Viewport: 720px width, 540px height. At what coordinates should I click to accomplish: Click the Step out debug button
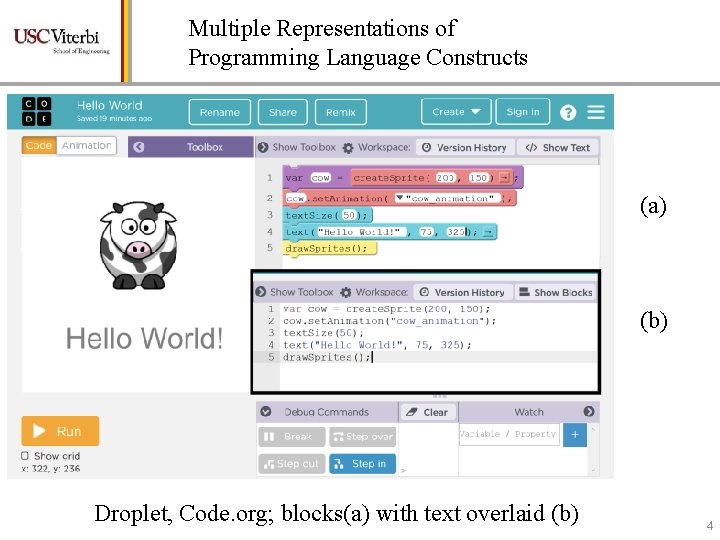(292, 464)
